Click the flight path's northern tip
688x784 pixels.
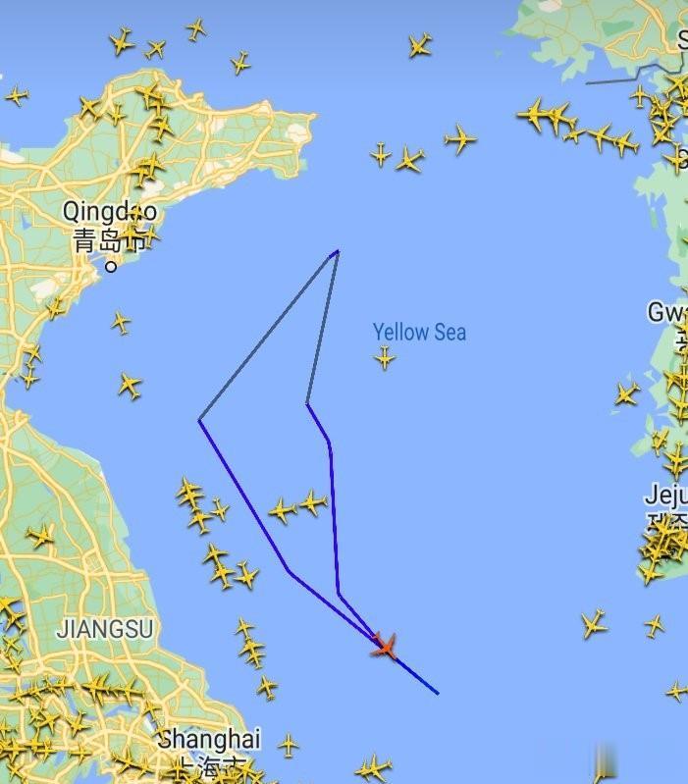338,251
